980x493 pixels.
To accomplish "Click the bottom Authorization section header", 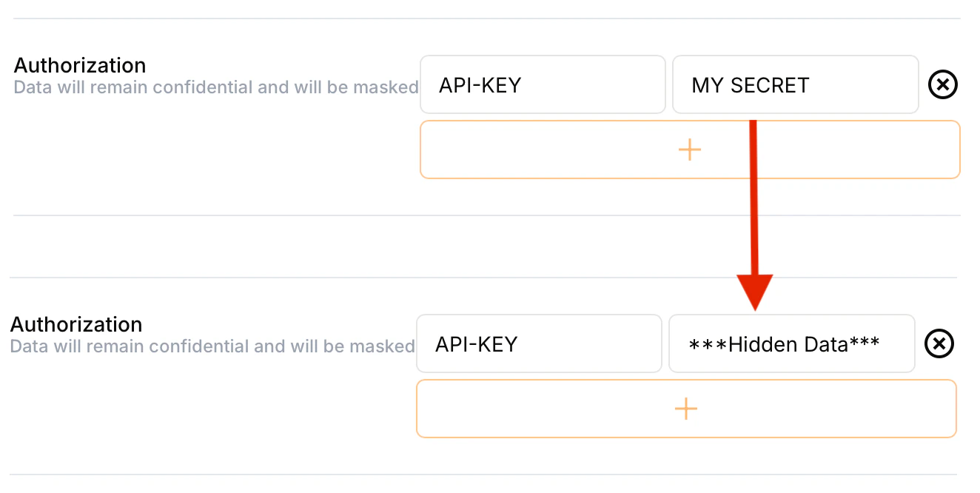I will (75, 324).
